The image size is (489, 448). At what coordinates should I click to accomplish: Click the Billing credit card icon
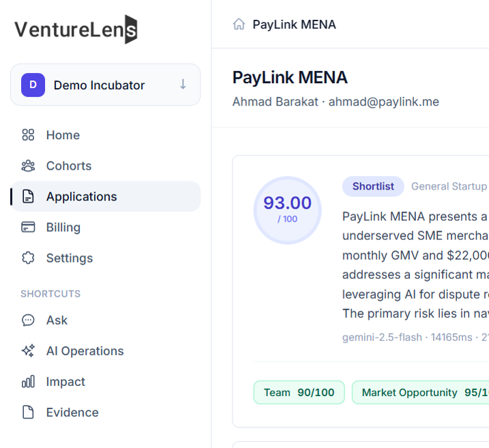point(28,227)
